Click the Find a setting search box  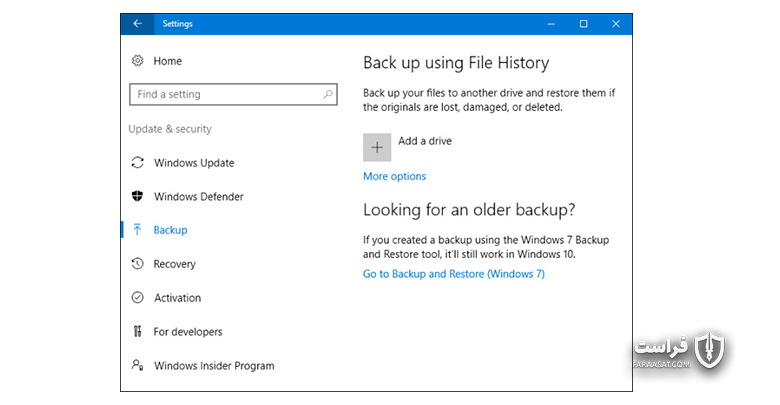pyautogui.click(x=233, y=94)
